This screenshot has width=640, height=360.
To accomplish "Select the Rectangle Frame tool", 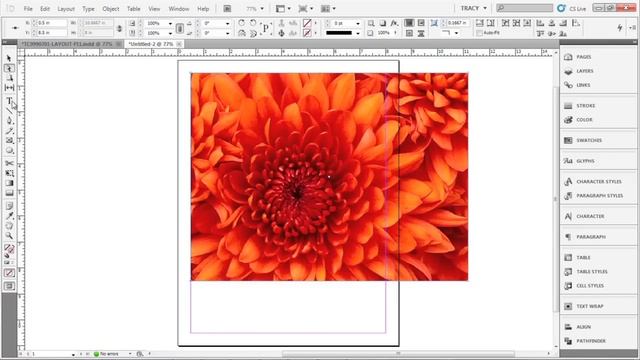I will pos(9,140).
